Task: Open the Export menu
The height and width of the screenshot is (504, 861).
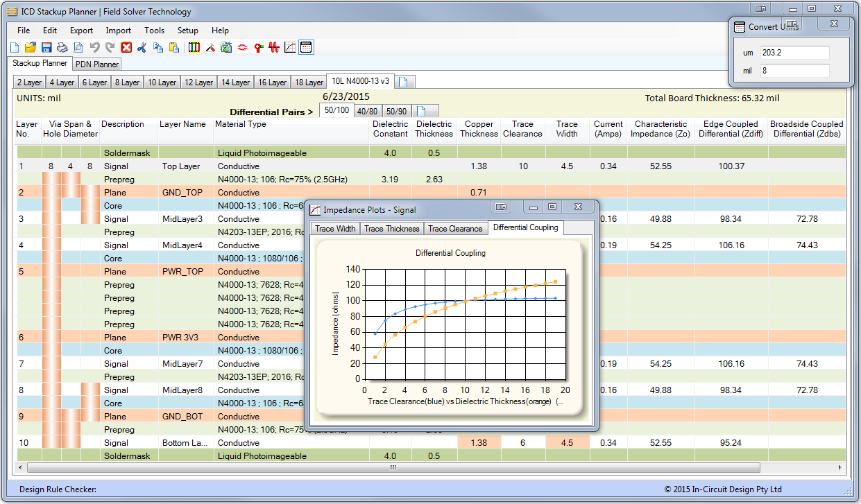Action: pos(81,31)
